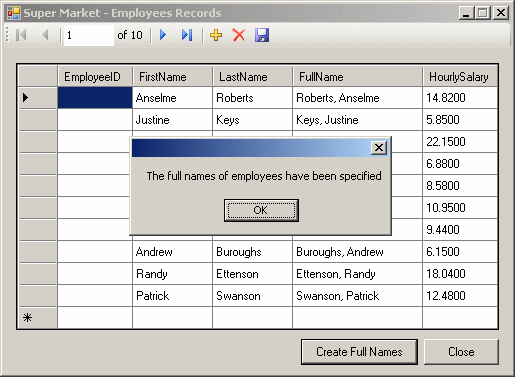Click the FirstName cell 'Justine'

pyautogui.click(x=172, y=120)
